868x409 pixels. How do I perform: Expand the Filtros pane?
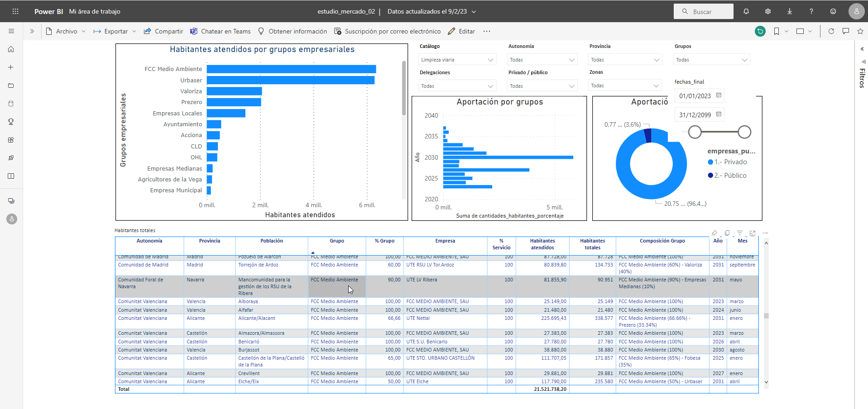862,49
